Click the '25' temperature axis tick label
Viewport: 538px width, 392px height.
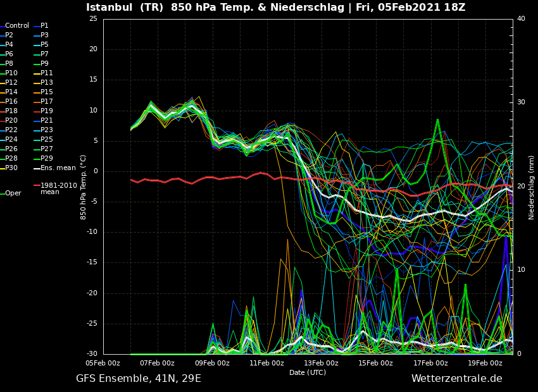(93, 18)
